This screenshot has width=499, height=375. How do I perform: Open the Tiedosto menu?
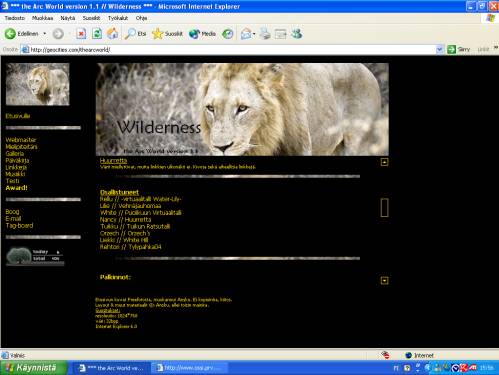[x=15, y=18]
